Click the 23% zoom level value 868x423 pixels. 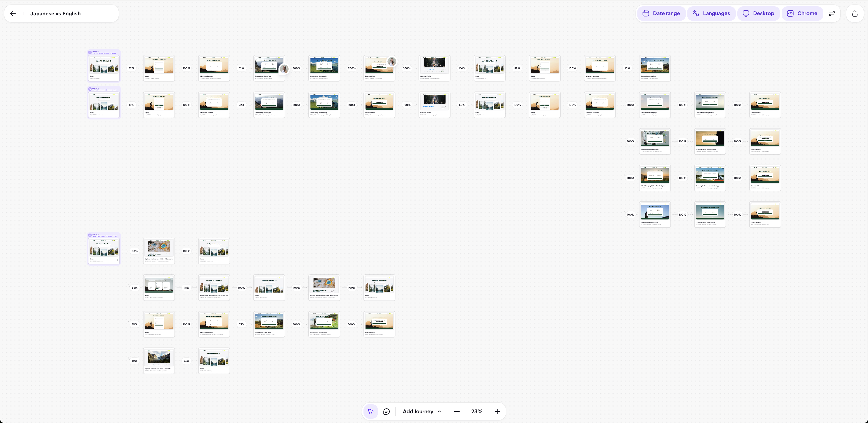pos(476,411)
